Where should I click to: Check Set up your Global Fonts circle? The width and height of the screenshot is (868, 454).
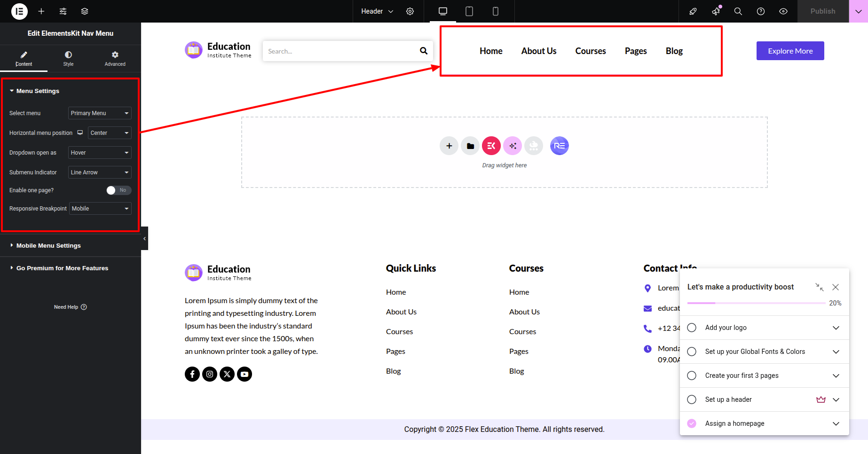pyautogui.click(x=692, y=352)
